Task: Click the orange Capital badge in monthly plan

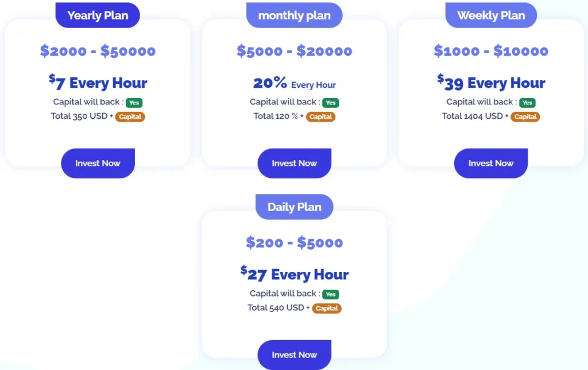Action: [x=320, y=117]
